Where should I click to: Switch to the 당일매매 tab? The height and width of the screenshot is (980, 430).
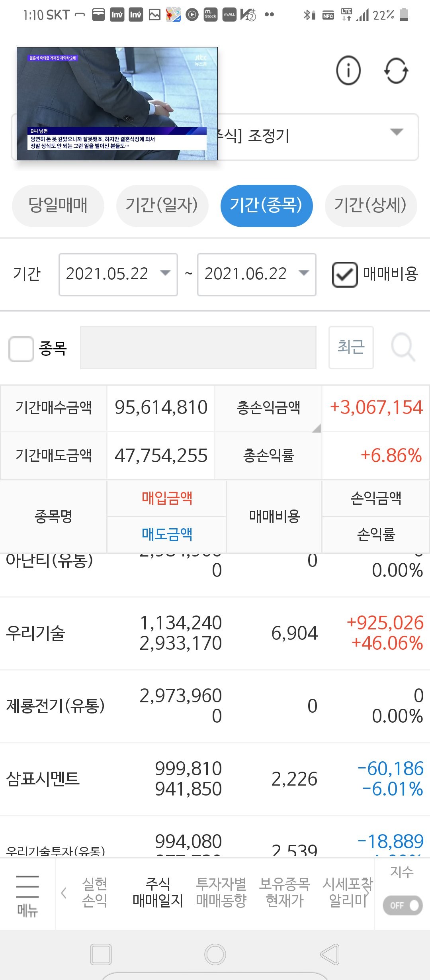point(58,206)
